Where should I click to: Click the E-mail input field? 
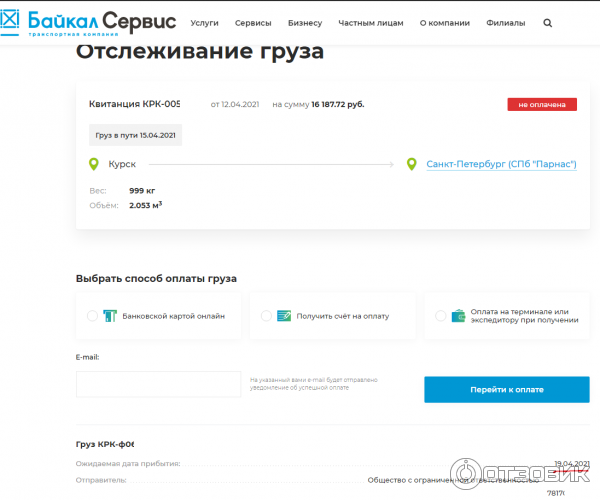[158, 384]
